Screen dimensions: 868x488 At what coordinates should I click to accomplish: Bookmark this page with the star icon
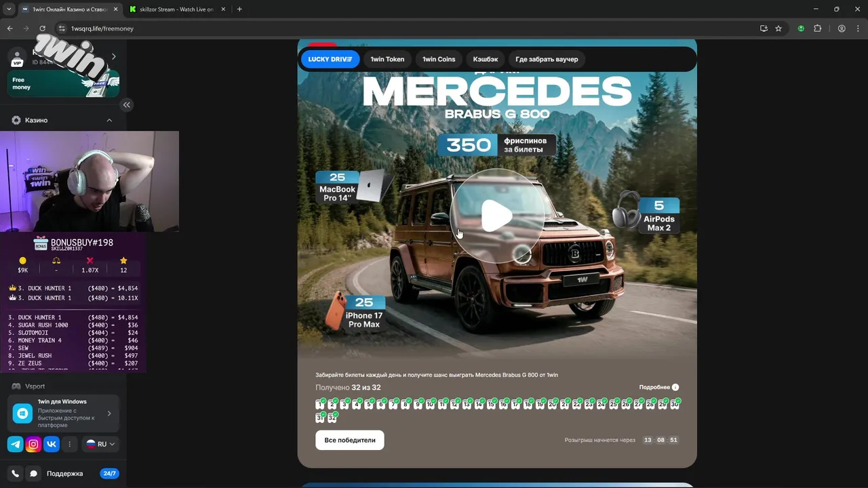pyautogui.click(x=778, y=28)
